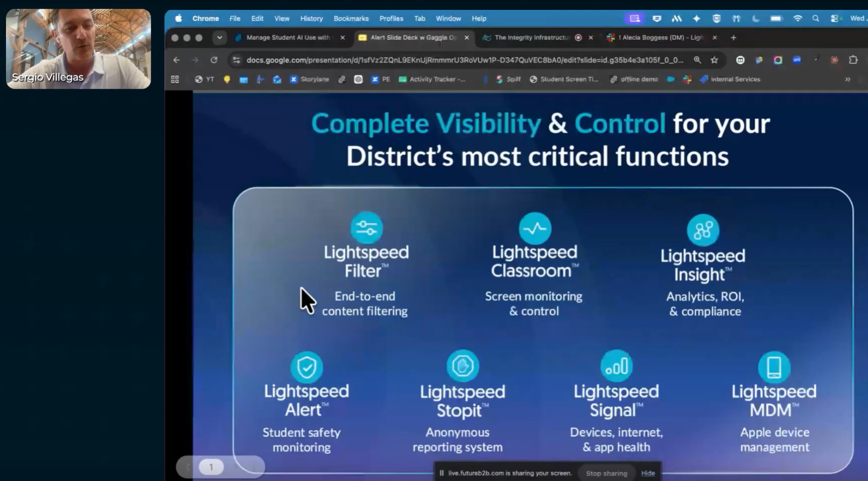Expand the hidden bookmarks chevron
Image resolution: width=868 pixels, height=481 pixels.
848,79
